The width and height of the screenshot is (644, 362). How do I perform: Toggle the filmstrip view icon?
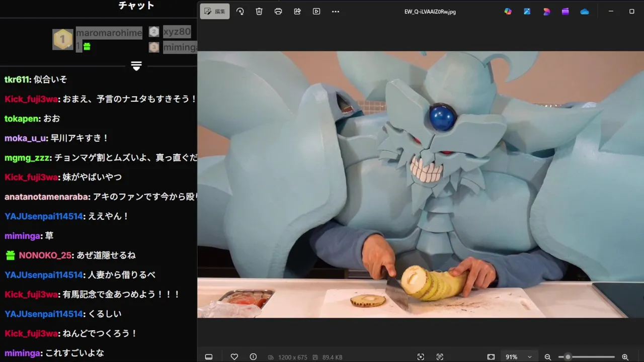click(209, 357)
